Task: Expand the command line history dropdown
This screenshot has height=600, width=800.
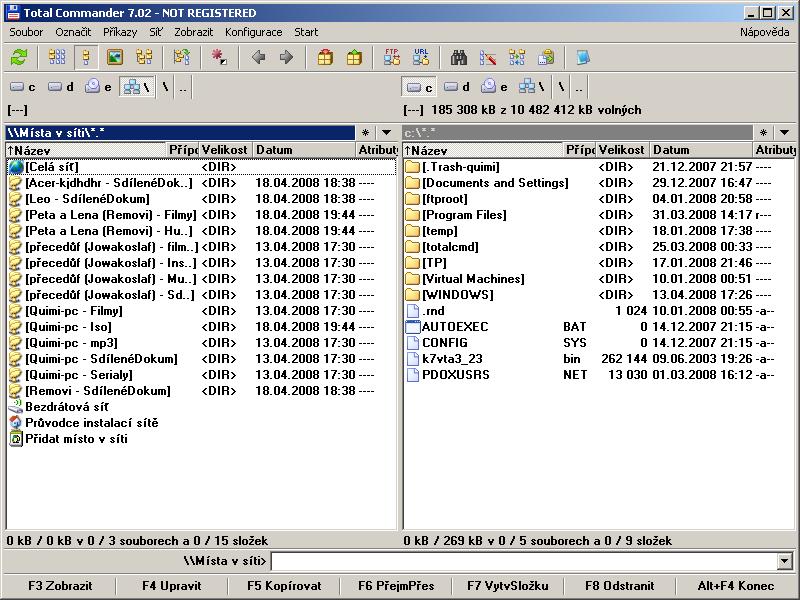Action: tap(784, 562)
